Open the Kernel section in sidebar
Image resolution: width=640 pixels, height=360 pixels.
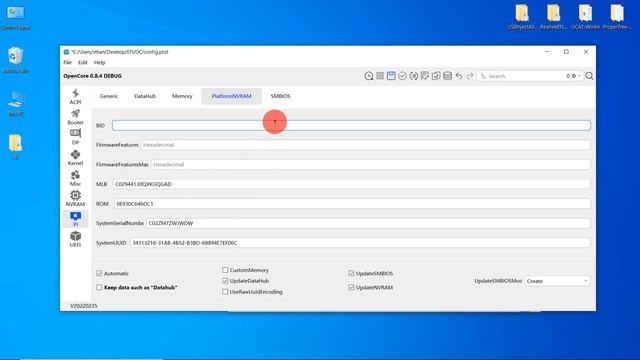point(75,158)
